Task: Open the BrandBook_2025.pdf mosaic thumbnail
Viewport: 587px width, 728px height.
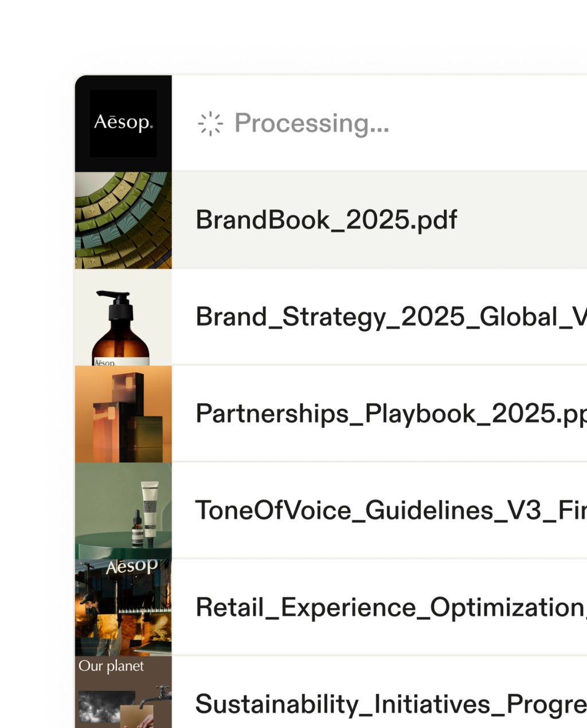Action: point(123,220)
